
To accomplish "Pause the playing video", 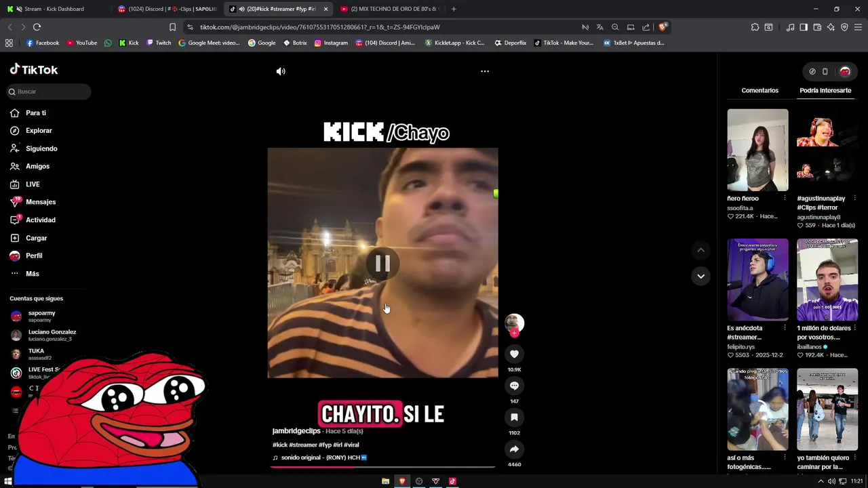I will click(382, 264).
